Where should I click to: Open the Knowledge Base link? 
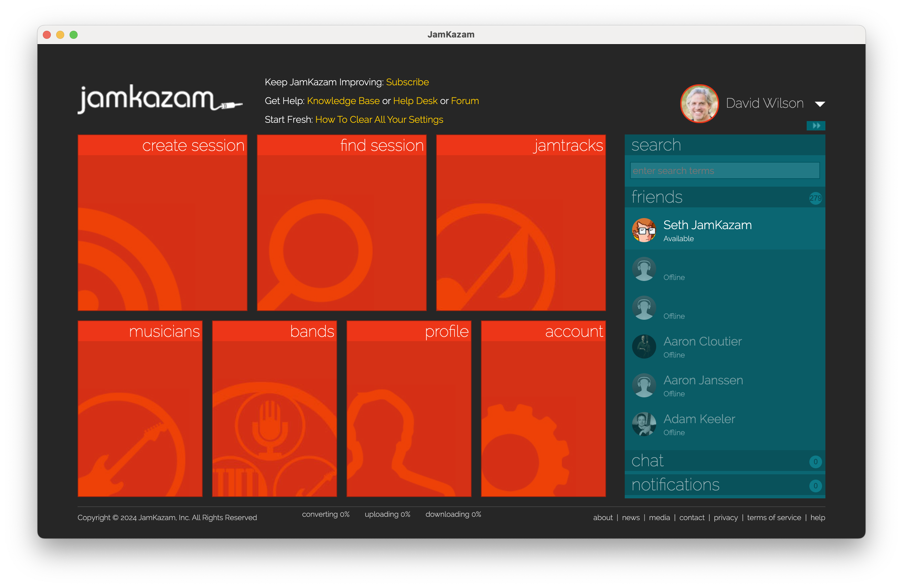pyautogui.click(x=343, y=101)
